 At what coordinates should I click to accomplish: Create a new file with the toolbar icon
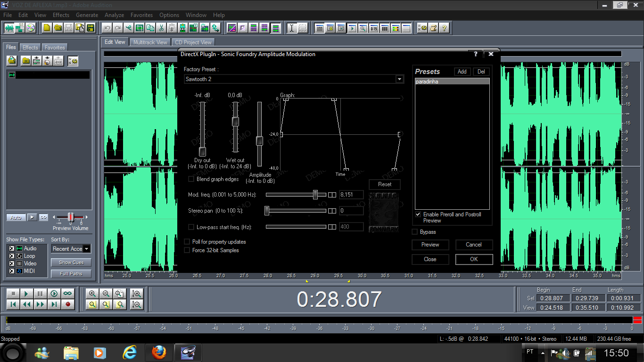pyautogui.click(x=47, y=28)
